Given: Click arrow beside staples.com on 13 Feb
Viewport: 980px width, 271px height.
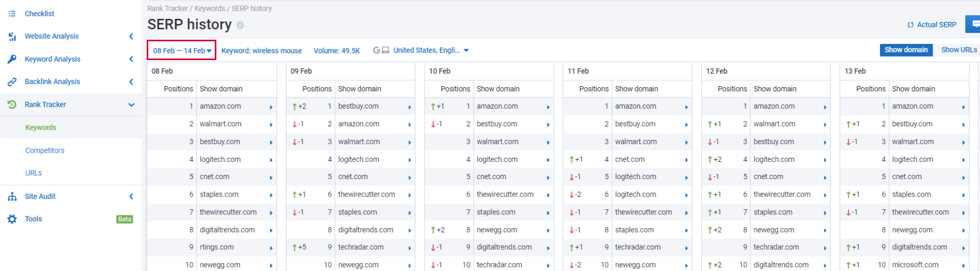Looking at the screenshot, I should 964,195.
